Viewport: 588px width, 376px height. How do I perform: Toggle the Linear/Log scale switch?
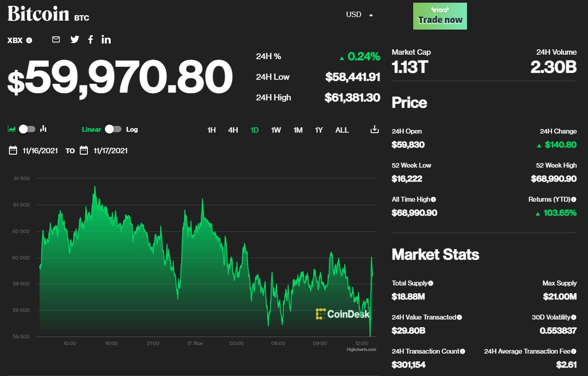[113, 129]
